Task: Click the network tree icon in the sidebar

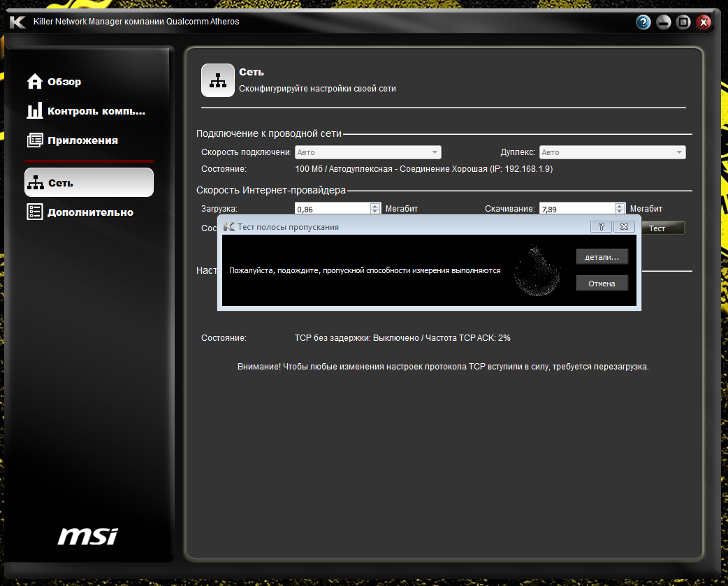Action: point(36,182)
